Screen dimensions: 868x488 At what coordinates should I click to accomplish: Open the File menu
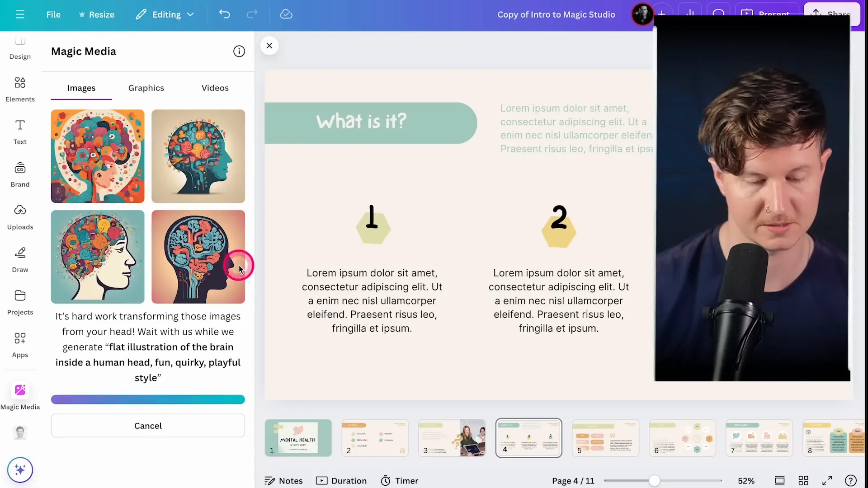pyautogui.click(x=53, y=14)
